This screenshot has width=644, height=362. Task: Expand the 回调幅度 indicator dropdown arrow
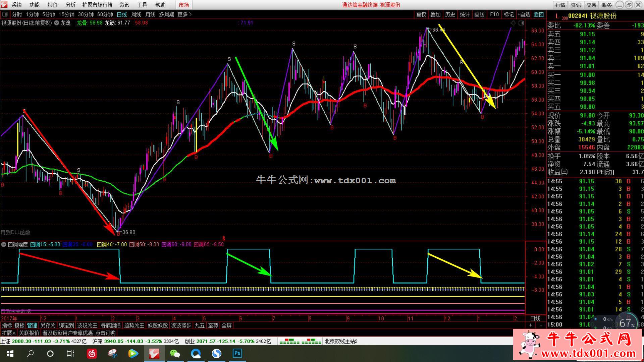click(4, 244)
